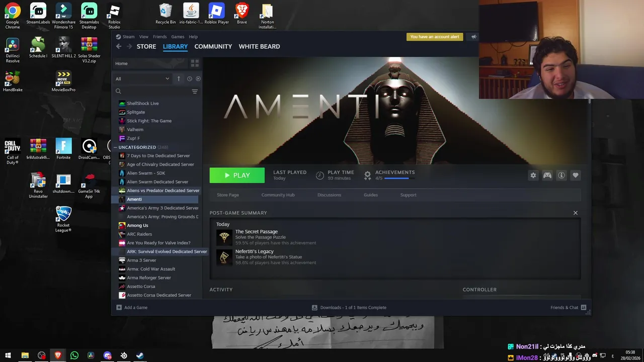Open Amenti manage settings gear
Image resolution: width=644 pixels, height=362 pixels.
[x=533, y=175]
